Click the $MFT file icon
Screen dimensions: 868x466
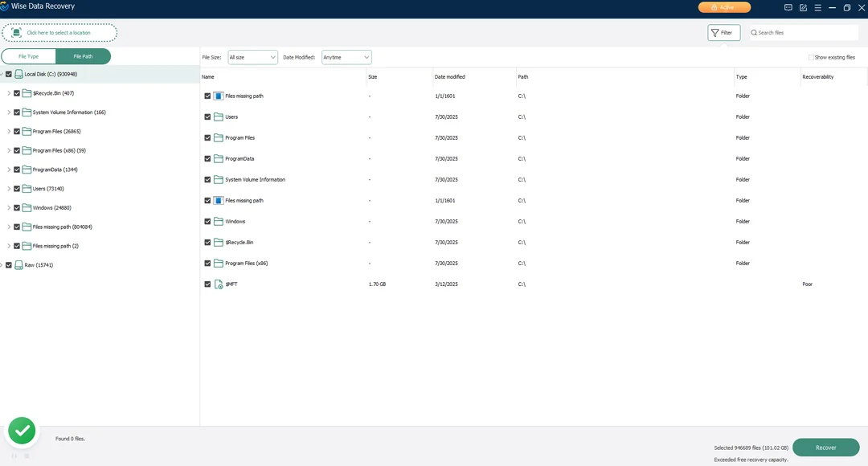click(219, 284)
